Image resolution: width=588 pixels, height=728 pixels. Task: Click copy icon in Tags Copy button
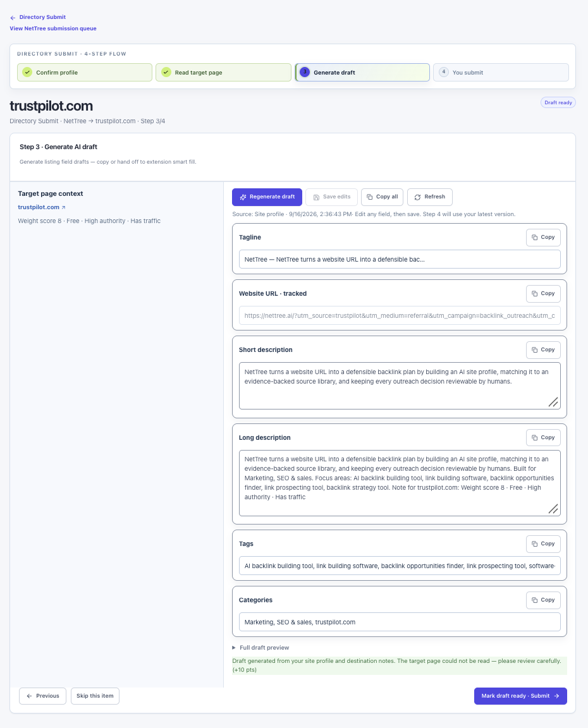[x=535, y=543]
